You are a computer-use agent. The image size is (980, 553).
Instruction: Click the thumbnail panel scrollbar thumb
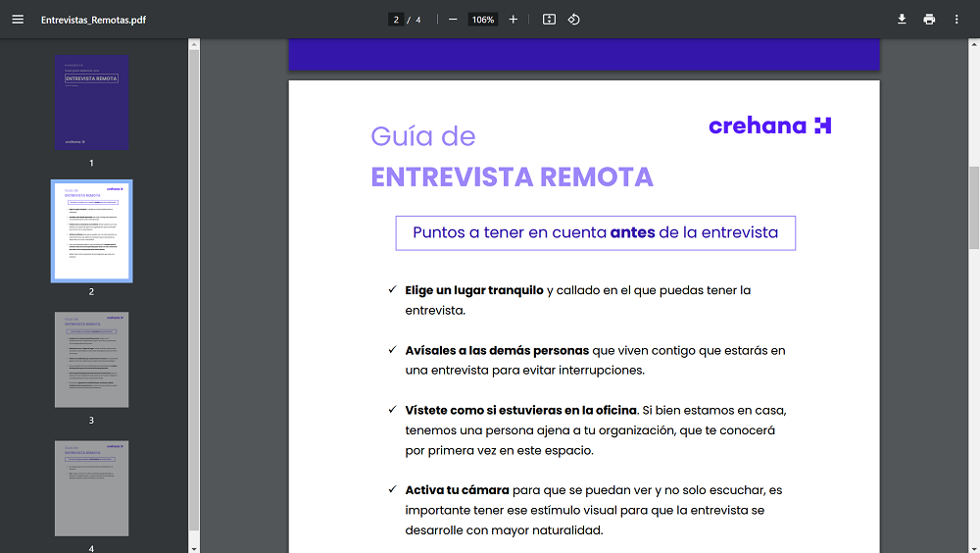194,290
